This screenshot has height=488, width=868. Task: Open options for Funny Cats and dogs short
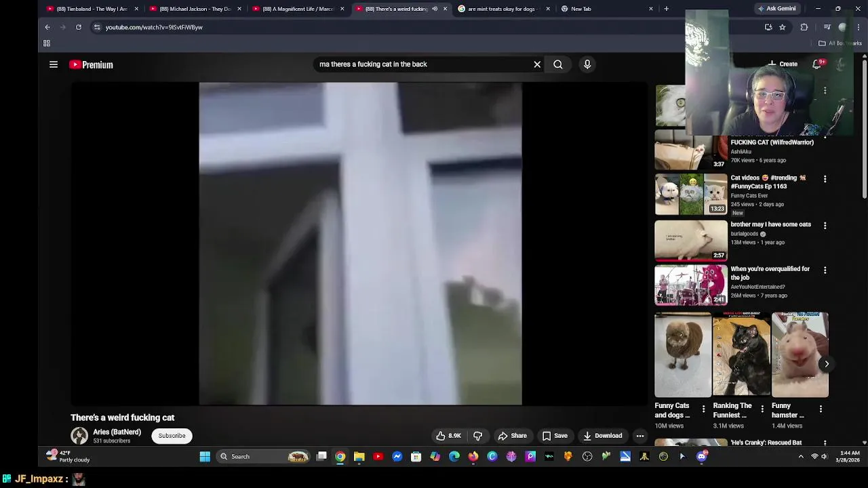pos(703,409)
